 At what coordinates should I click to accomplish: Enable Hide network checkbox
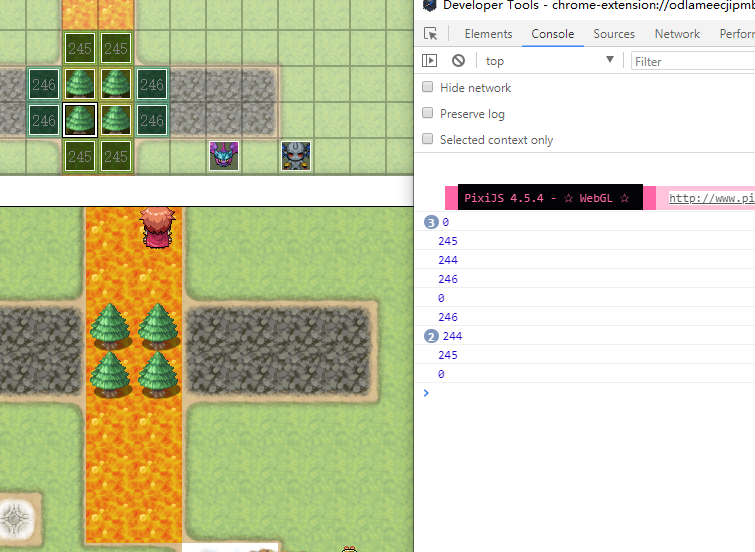[427, 87]
